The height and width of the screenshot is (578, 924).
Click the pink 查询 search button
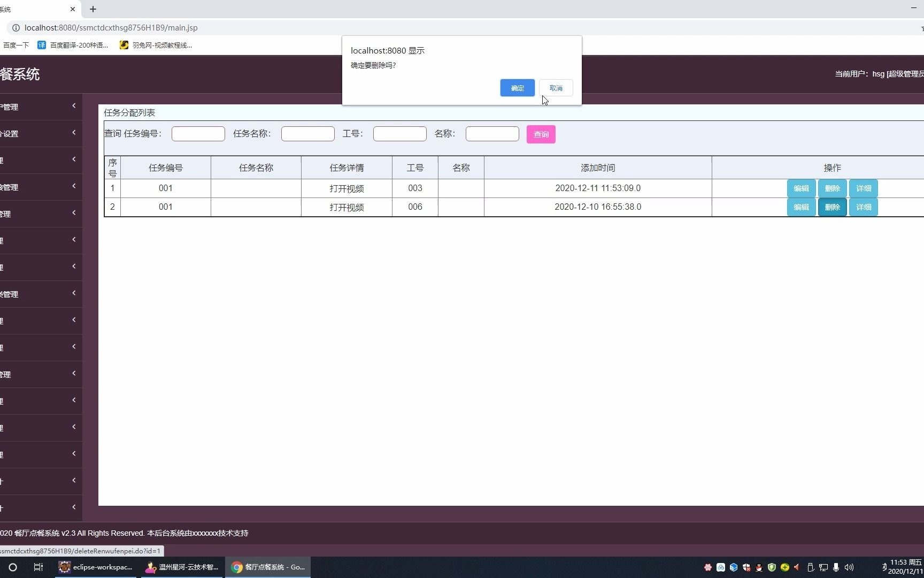[x=541, y=134]
